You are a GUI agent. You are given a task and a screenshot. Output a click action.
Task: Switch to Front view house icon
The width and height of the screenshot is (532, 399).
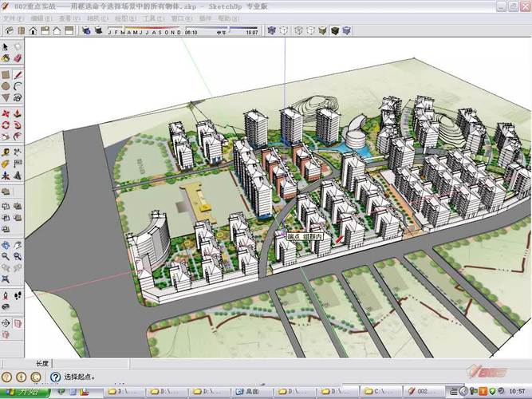coord(33,31)
